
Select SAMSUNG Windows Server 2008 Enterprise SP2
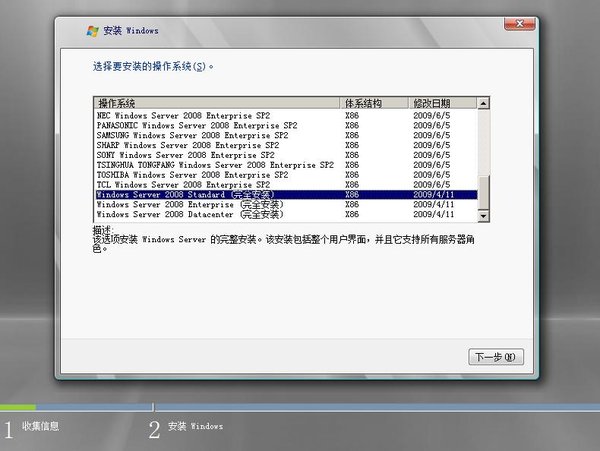286,135
